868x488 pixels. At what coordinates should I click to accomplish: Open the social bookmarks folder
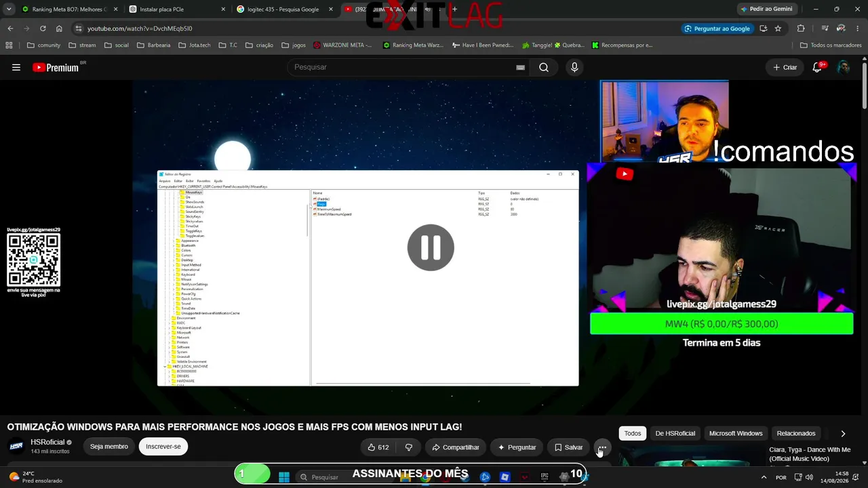(x=117, y=45)
